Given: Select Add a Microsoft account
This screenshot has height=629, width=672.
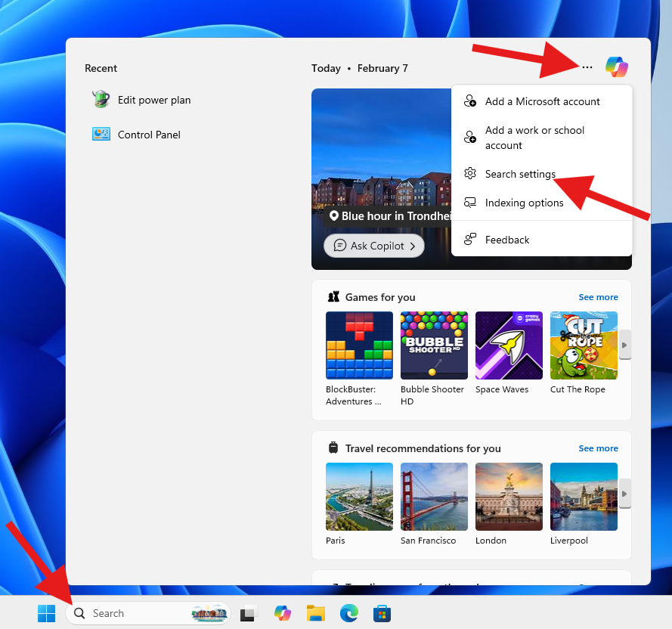Looking at the screenshot, I should click(542, 101).
